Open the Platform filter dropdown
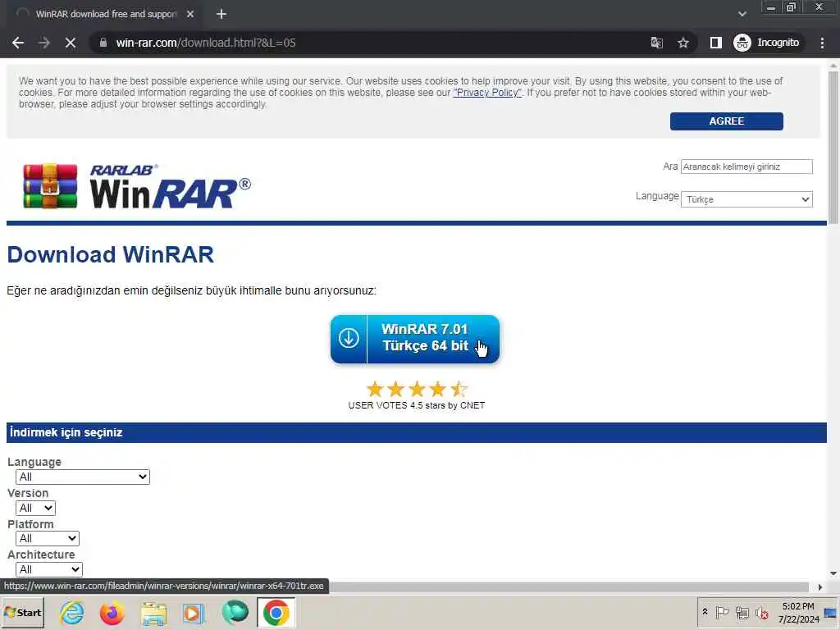 (47, 538)
